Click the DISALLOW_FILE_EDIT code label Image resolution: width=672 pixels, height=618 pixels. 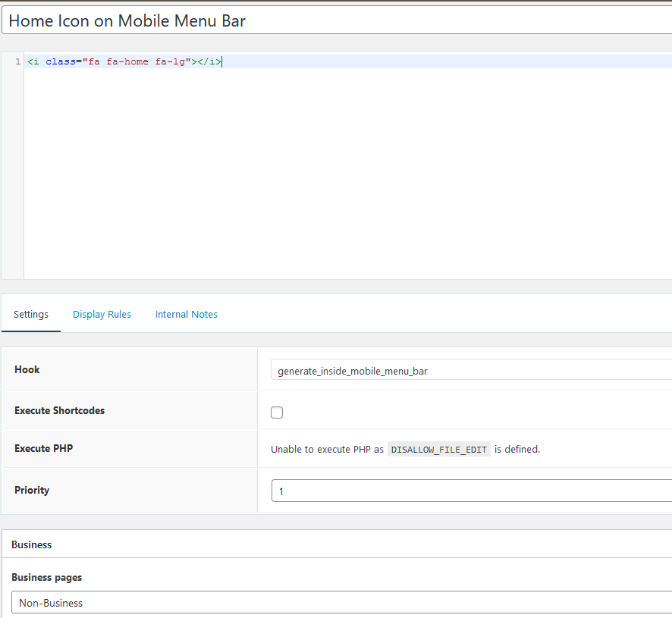[439, 449]
